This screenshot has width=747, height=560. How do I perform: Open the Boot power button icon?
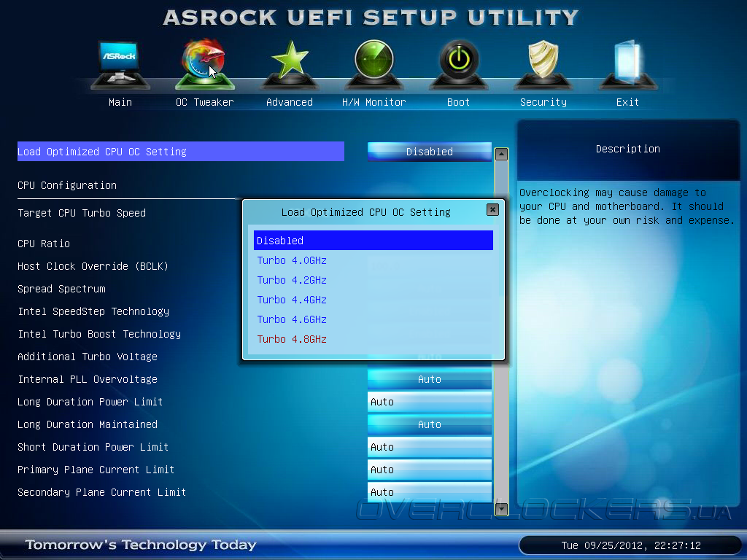[x=459, y=64]
